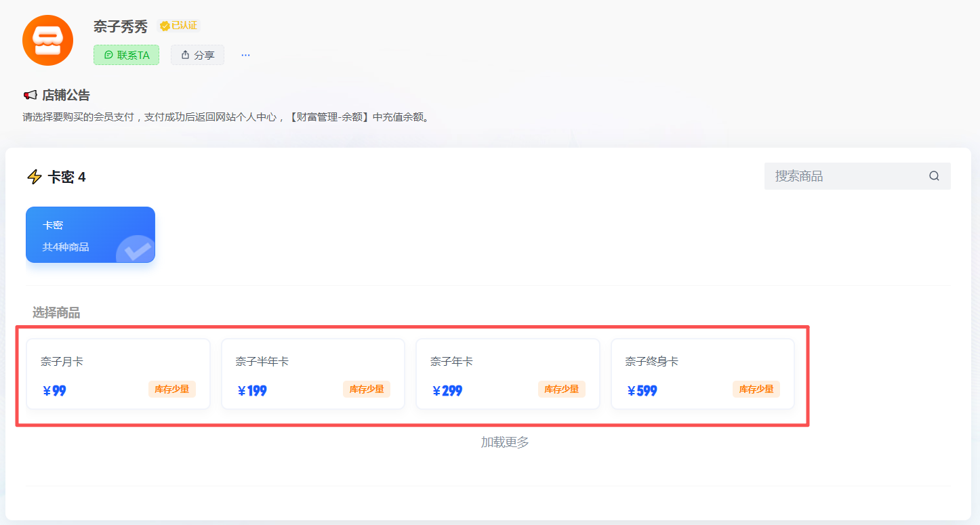This screenshot has width=980, height=525.
Task: Open the three-dot more options menu
Action: tap(245, 55)
